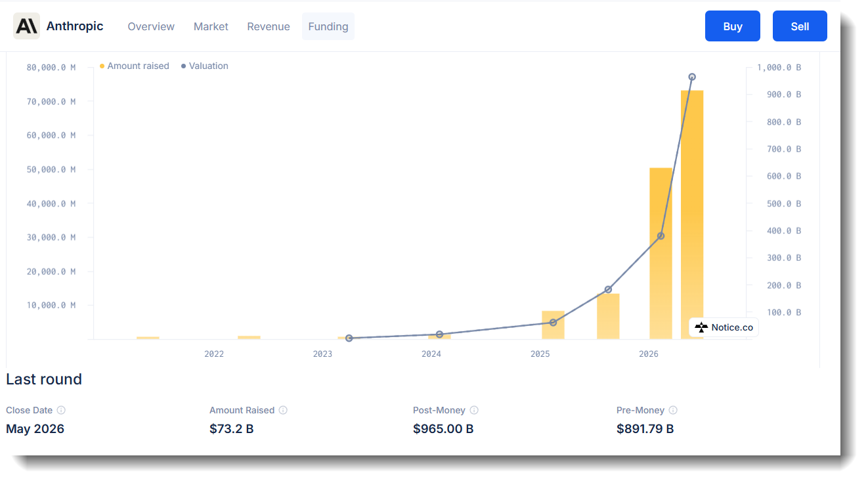The height and width of the screenshot is (483, 868).
Task: Click the "100.0 B" right axis label
Action: point(784,312)
